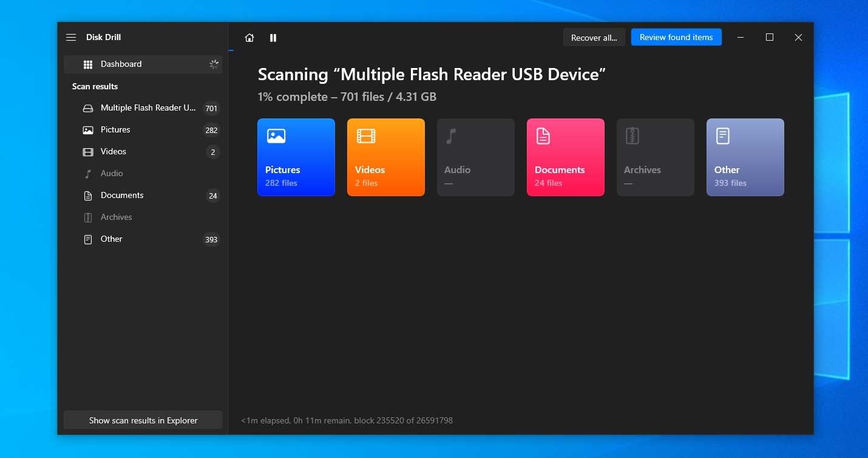Viewport: 868px width, 458px height.
Task: Click the file icon on the Other card
Action: 722,136
